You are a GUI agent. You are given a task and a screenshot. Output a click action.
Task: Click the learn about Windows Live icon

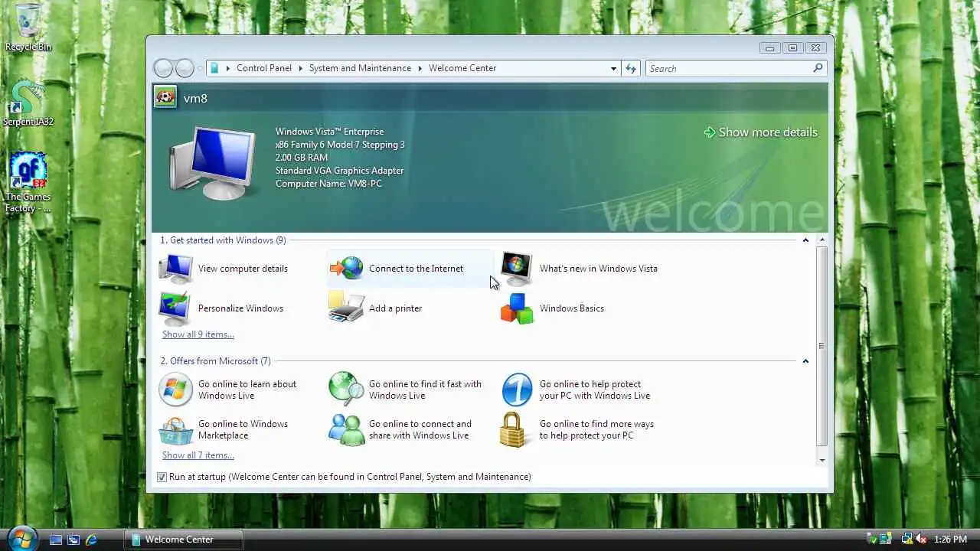click(x=175, y=390)
